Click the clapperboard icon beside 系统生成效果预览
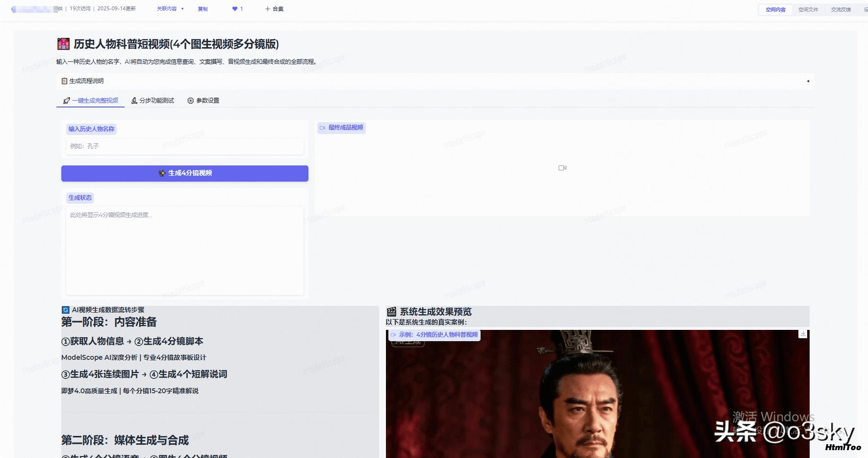The height and width of the screenshot is (458, 868). pos(391,312)
